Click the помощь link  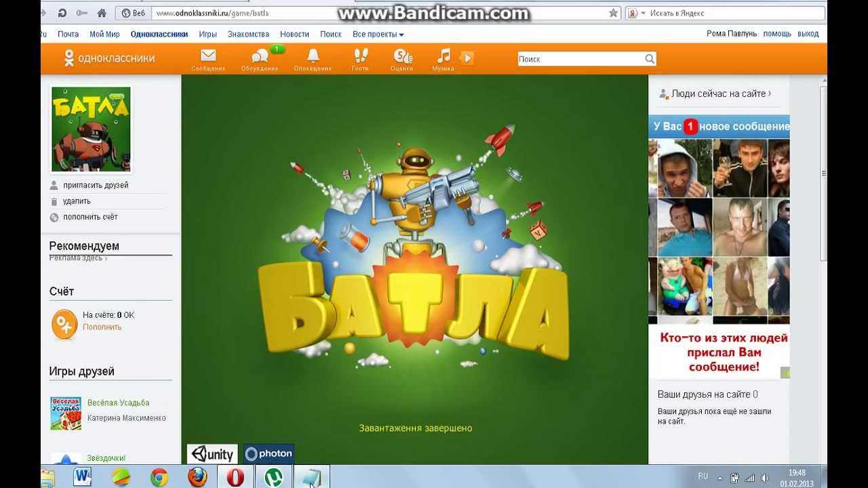point(777,34)
